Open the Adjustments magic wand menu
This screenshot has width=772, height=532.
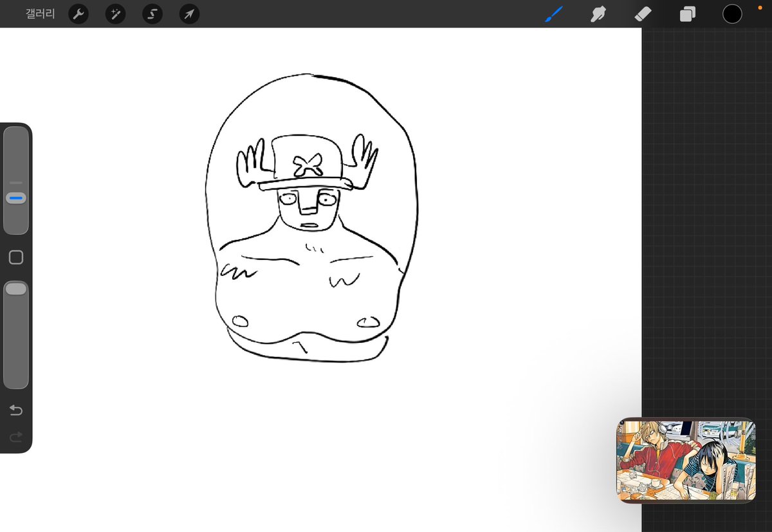[x=115, y=14]
